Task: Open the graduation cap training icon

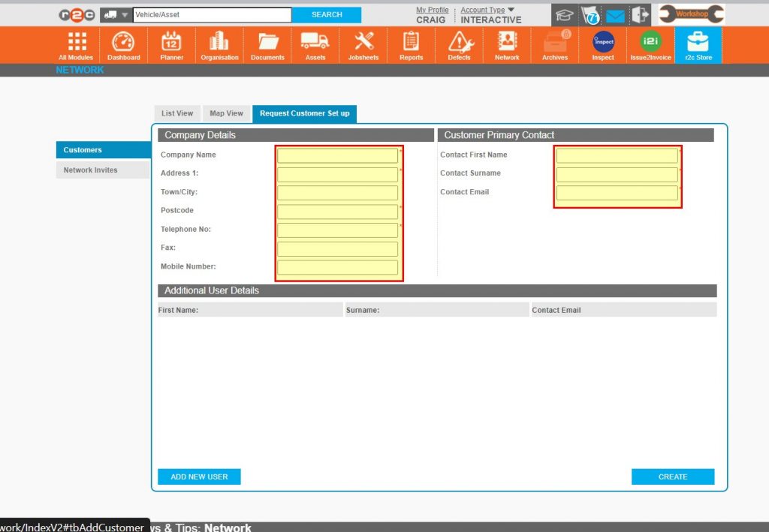Action: point(564,14)
